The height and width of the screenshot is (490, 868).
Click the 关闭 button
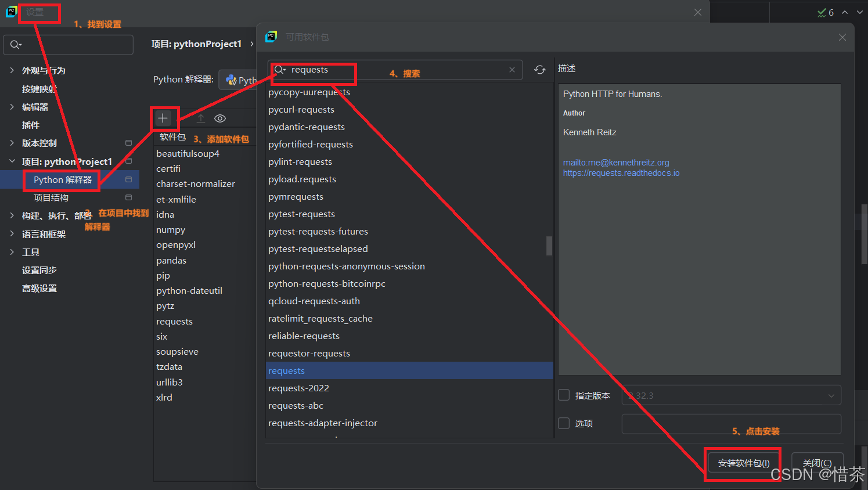(817, 463)
